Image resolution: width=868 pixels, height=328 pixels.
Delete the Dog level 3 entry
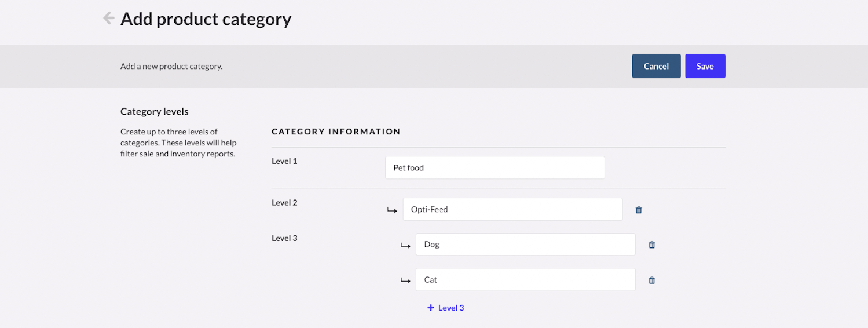651,245
